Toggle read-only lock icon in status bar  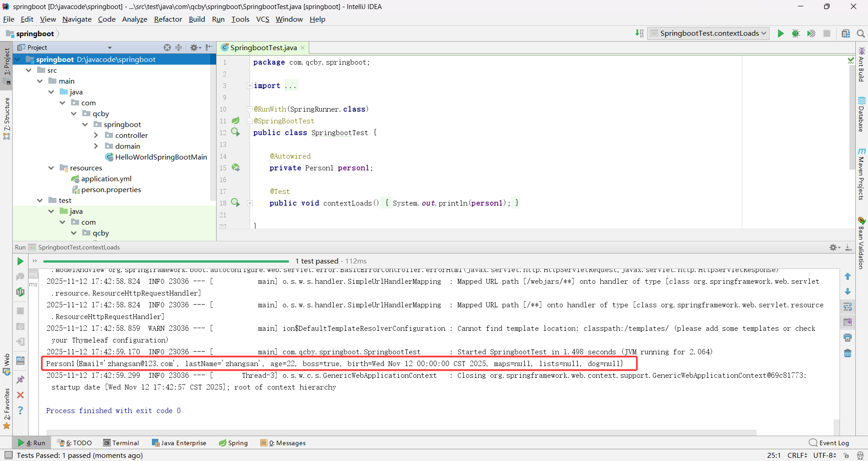[x=846, y=456]
